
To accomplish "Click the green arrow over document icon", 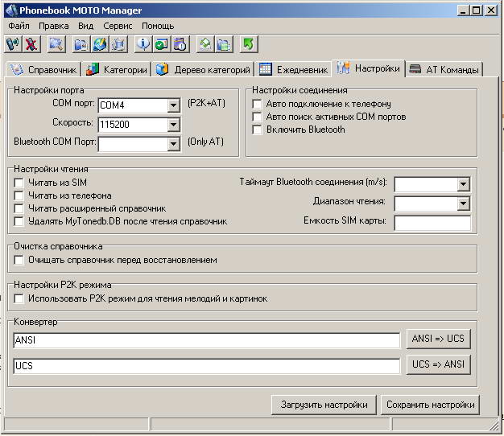I will 205,43.
